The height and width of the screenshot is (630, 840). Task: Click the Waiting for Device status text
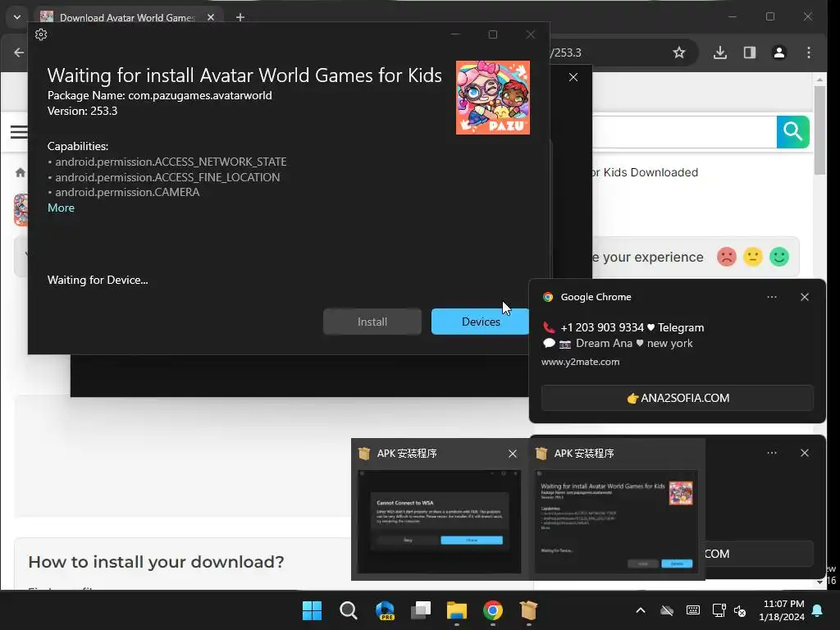click(x=98, y=280)
